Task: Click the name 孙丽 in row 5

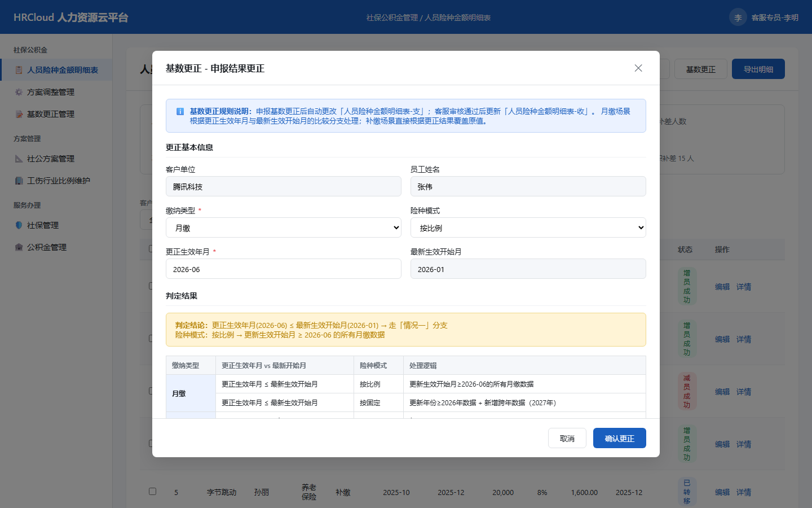Action: tap(262, 492)
